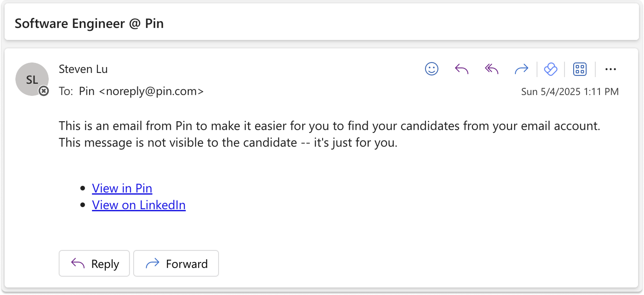Click the blue Forward arrow icon in the header
Image resolution: width=644 pixels, height=295 pixels.
[522, 69]
